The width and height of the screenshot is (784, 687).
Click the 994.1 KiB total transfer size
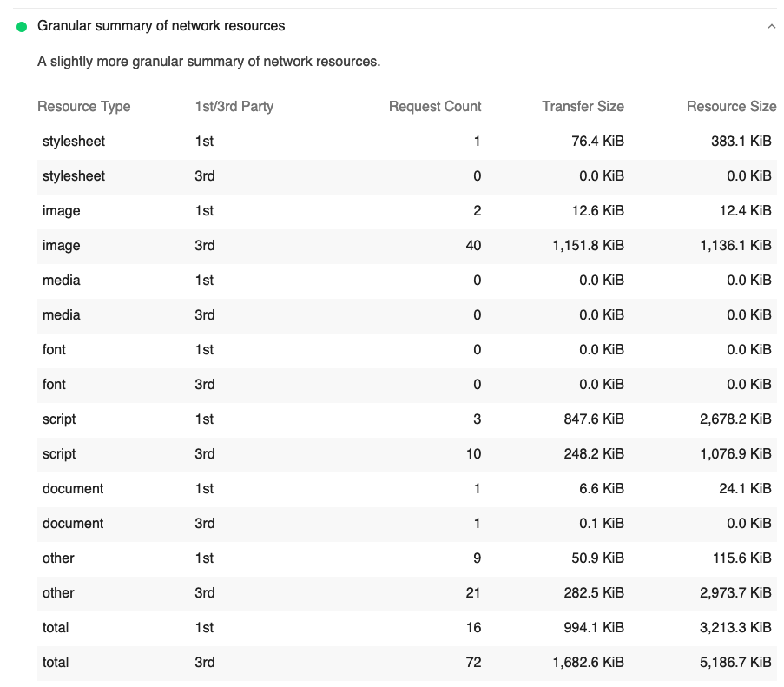594,628
